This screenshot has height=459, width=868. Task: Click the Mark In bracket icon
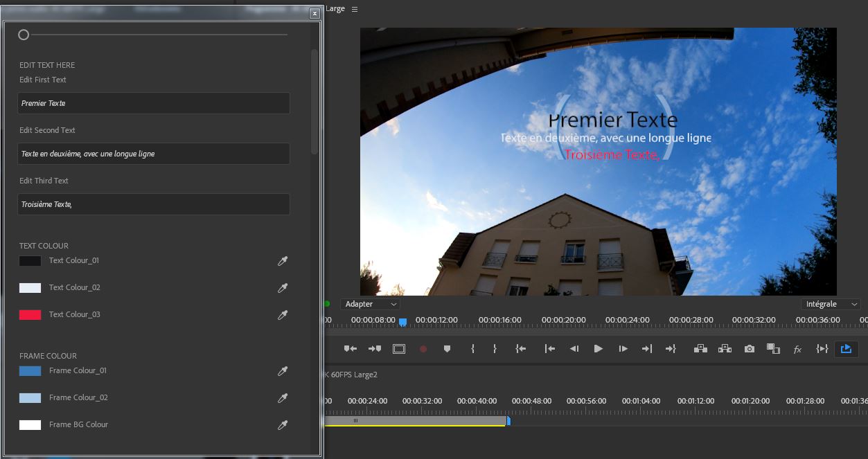[472, 349]
